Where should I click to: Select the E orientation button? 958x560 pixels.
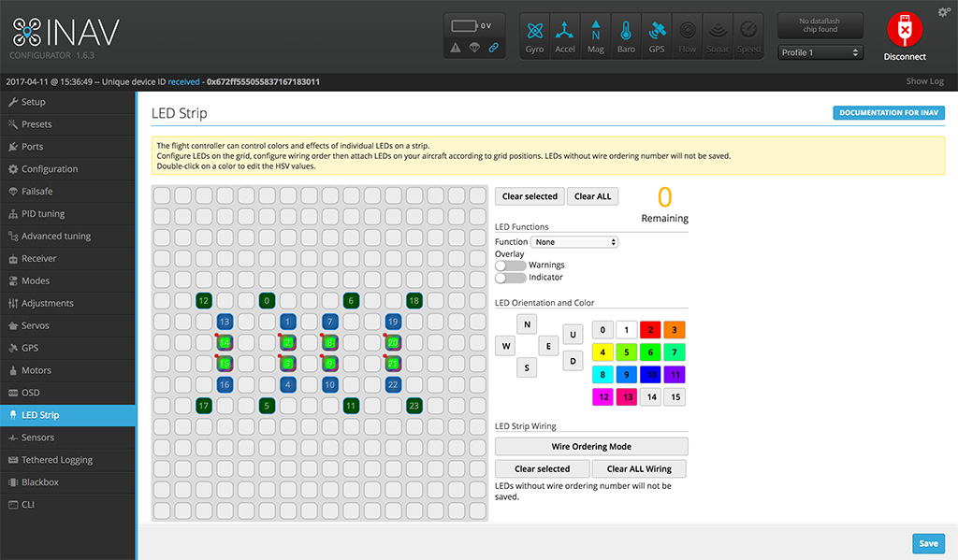coord(548,346)
